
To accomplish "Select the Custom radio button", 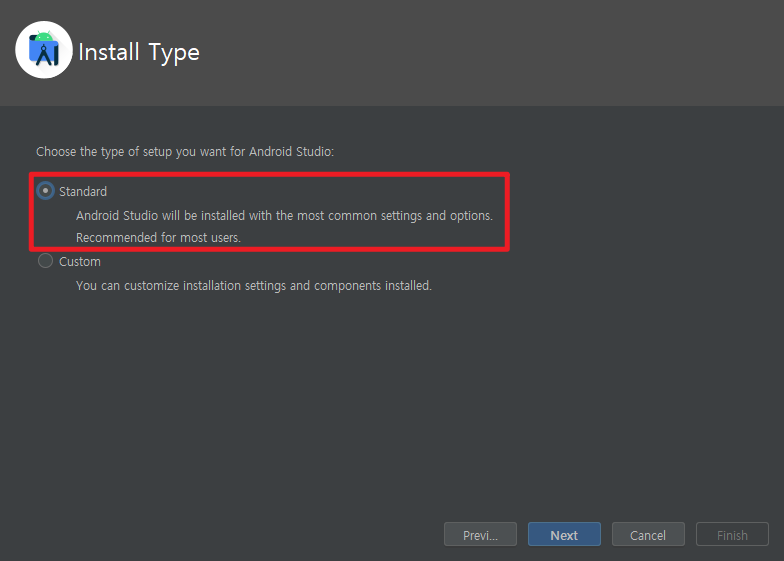I will (46, 260).
